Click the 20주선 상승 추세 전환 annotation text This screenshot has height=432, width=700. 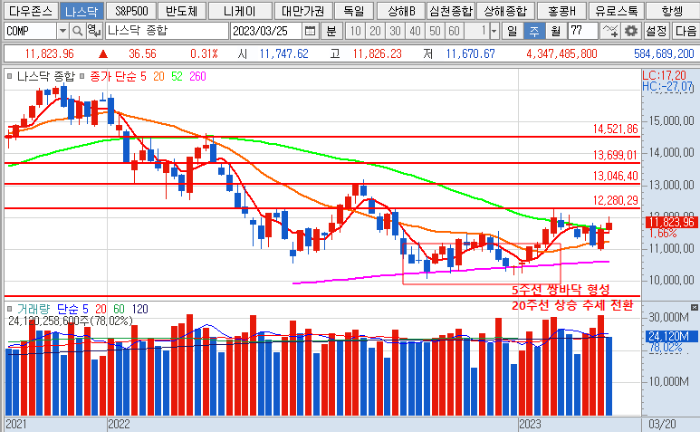click(572, 306)
